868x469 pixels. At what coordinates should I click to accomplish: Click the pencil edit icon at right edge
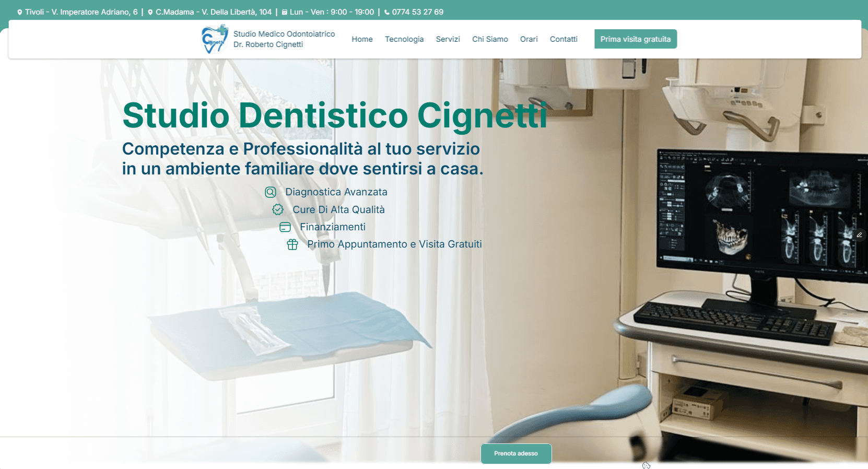859,235
